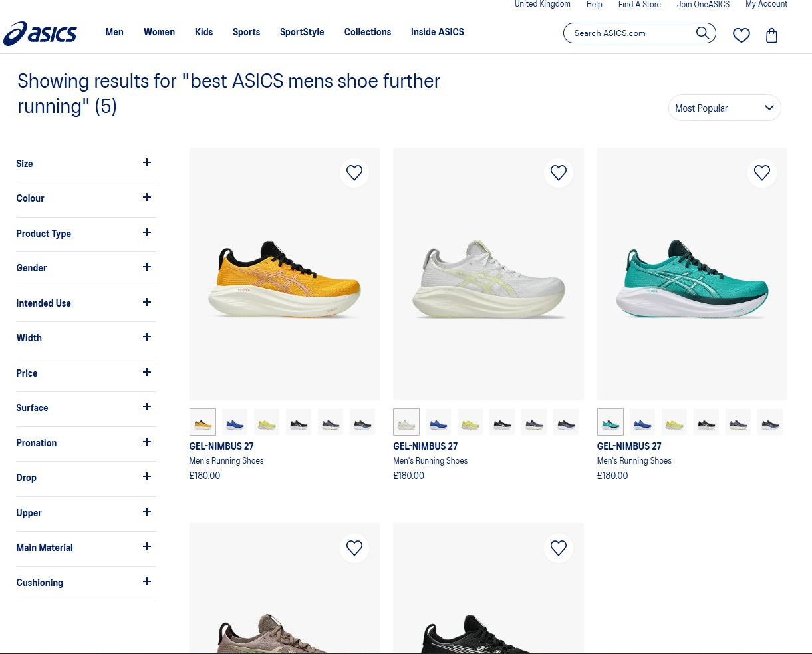
Task: Open the shopping bag icon
Action: click(771, 35)
